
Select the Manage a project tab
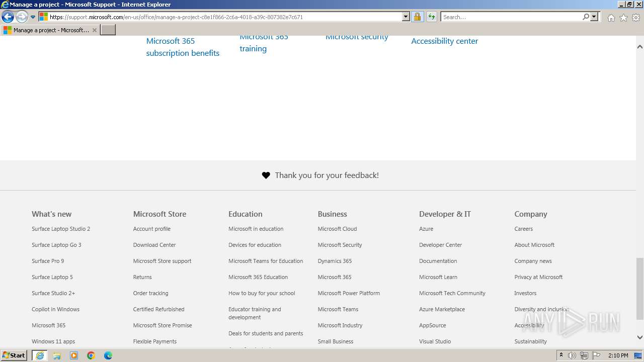[x=50, y=30]
